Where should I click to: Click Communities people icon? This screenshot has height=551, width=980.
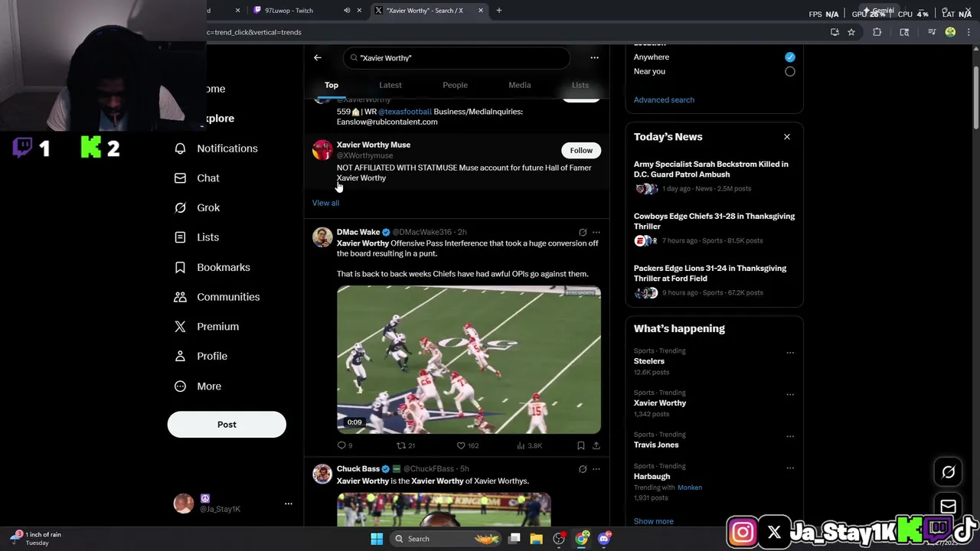180,297
